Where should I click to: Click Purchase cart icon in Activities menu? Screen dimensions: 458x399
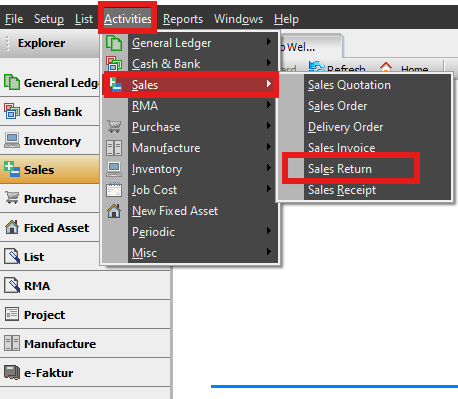[x=114, y=127]
